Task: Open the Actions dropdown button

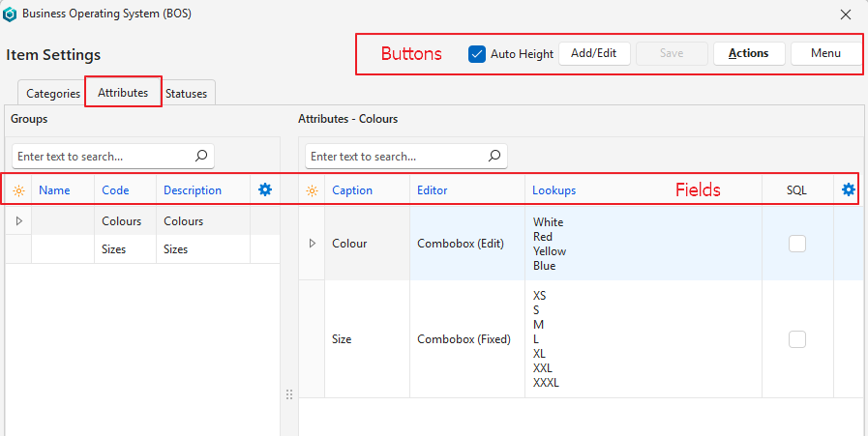Action: [x=748, y=53]
